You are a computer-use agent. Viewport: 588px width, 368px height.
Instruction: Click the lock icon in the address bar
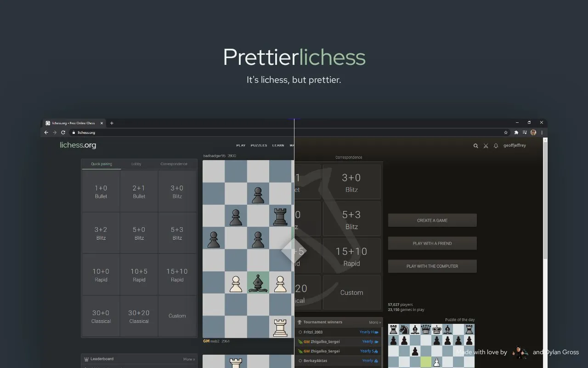[73, 132]
